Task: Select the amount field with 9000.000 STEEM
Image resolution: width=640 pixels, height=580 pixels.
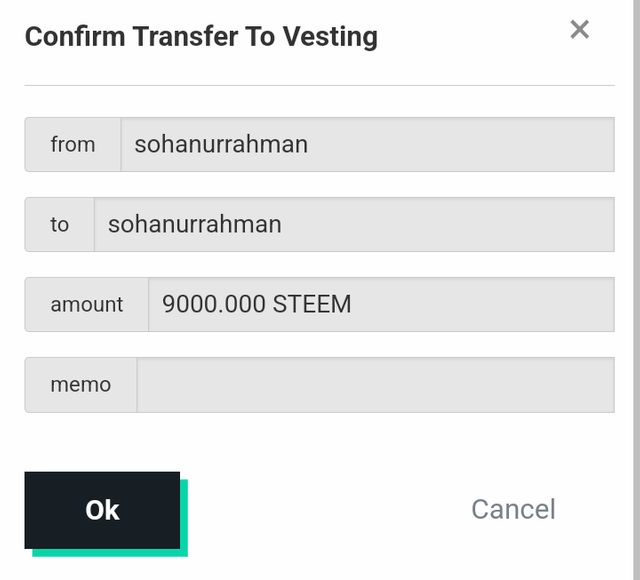Action: pyautogui.click(x=382, y=304)
